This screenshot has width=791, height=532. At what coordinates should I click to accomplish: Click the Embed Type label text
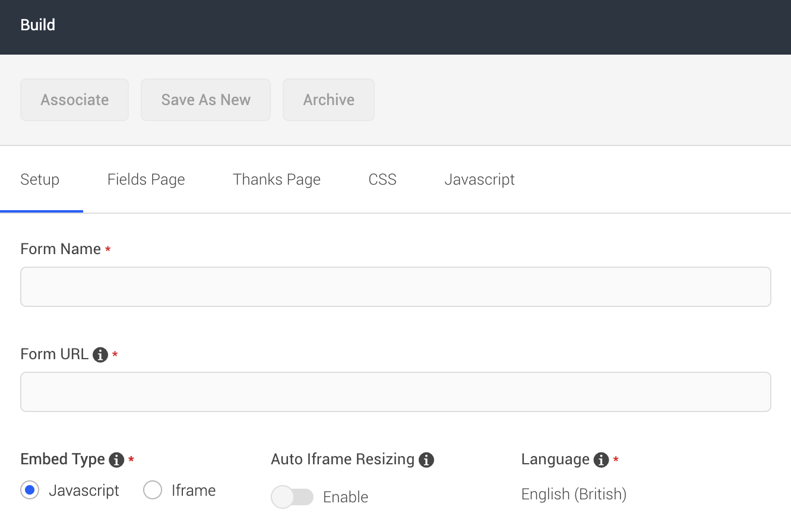point(62,460)
